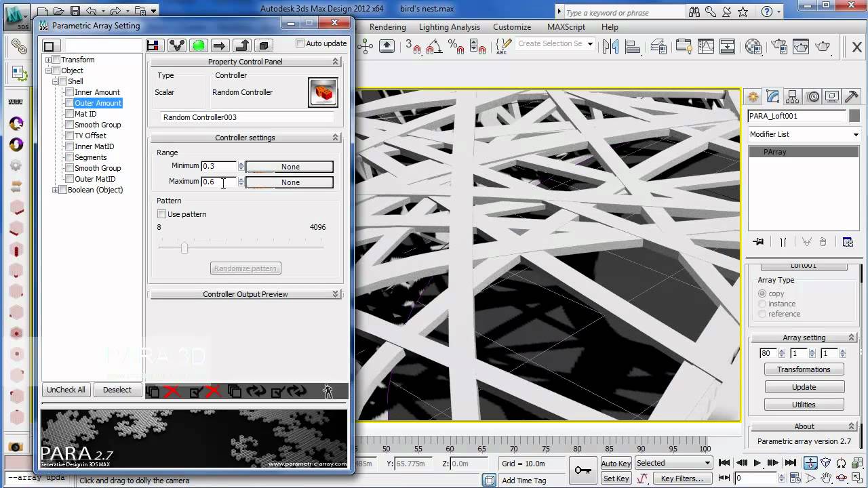Check the Segments checkbox
868x488 pixels.
pos(69,157)
